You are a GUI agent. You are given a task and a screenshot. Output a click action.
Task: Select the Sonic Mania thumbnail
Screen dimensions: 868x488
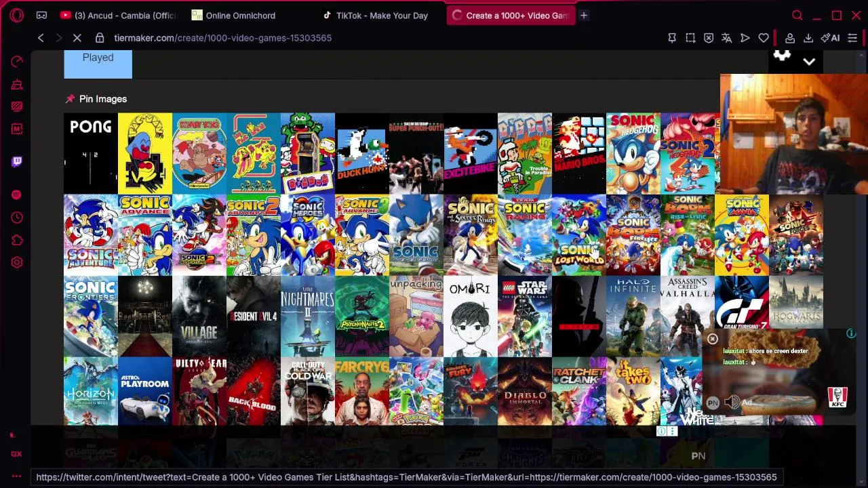742,235
